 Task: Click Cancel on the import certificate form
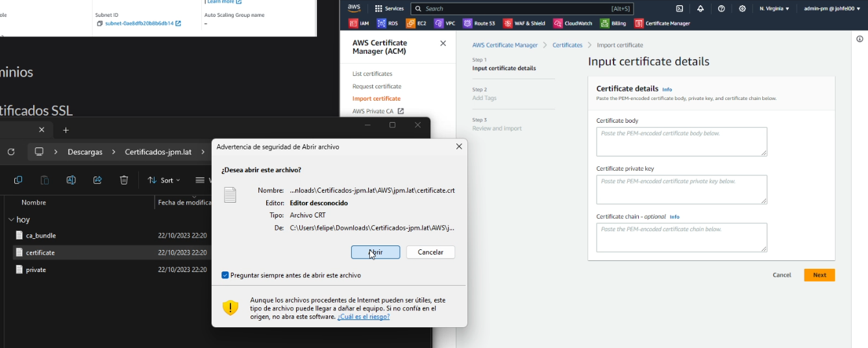tap(782, 275)
